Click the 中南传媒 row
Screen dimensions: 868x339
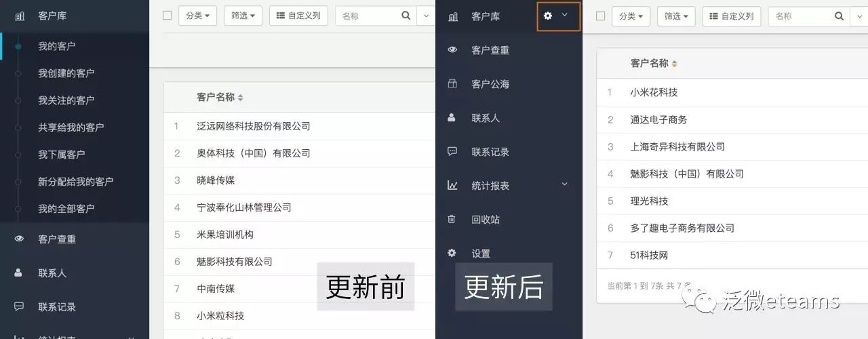299,289
